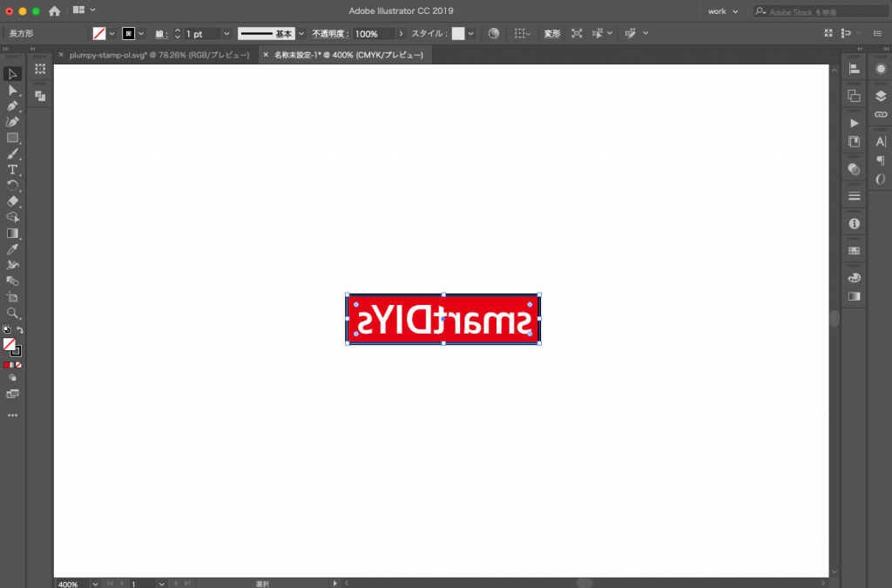Viewport: 892px width, 588px height.
Task: Open the Align panel icon
Action: tap(854, 69)
